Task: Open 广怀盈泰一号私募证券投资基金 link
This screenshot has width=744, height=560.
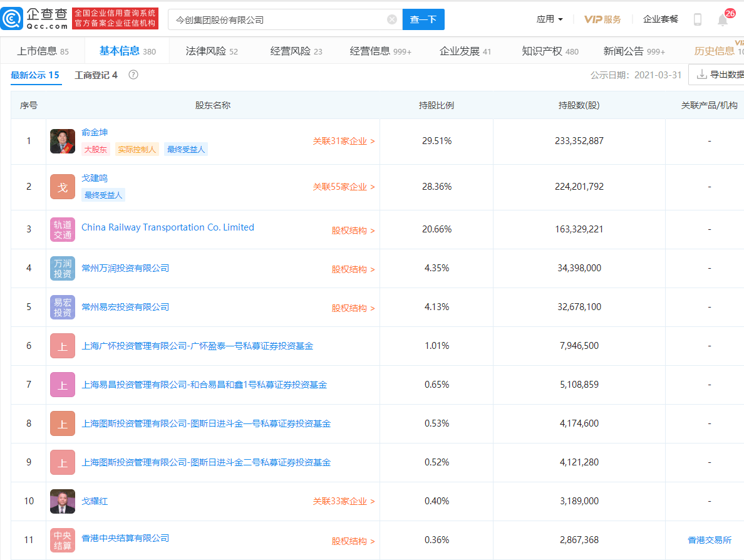Action: (197, 346)
